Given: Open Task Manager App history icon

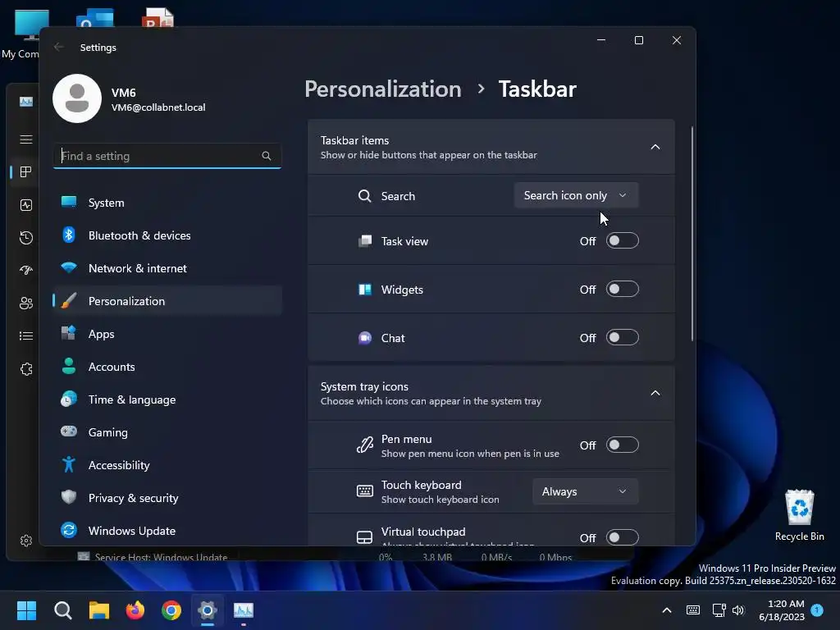Looking at the screenshot, I should coord(25,237).
